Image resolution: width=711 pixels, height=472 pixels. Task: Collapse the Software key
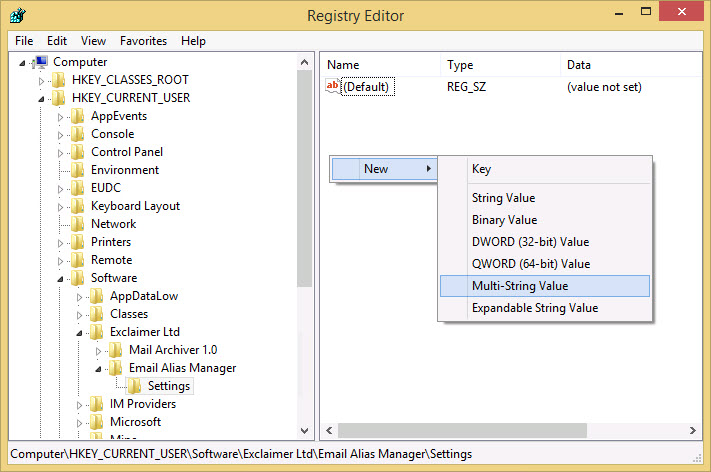point(60,279)
